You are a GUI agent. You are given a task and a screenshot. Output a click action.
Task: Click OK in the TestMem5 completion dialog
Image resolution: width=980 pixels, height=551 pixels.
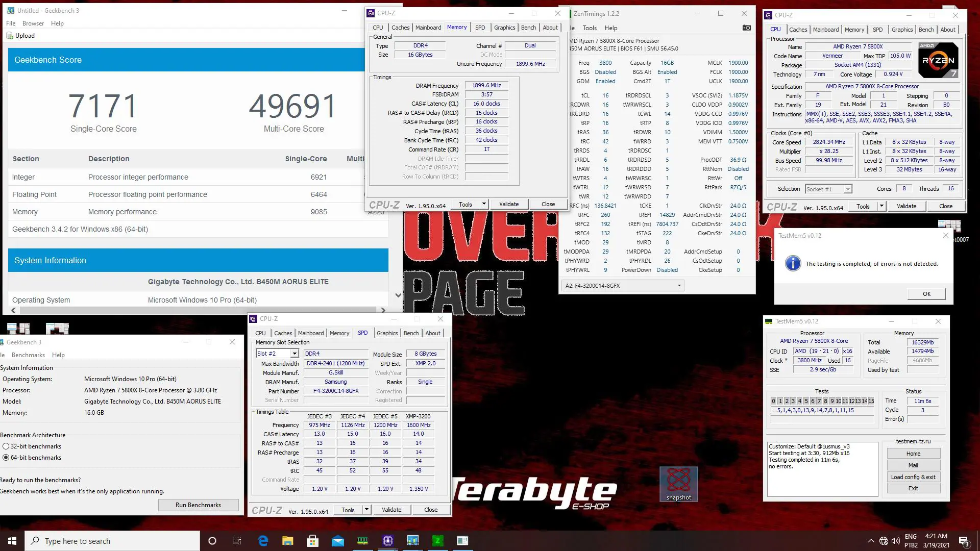tap(926, 294)
